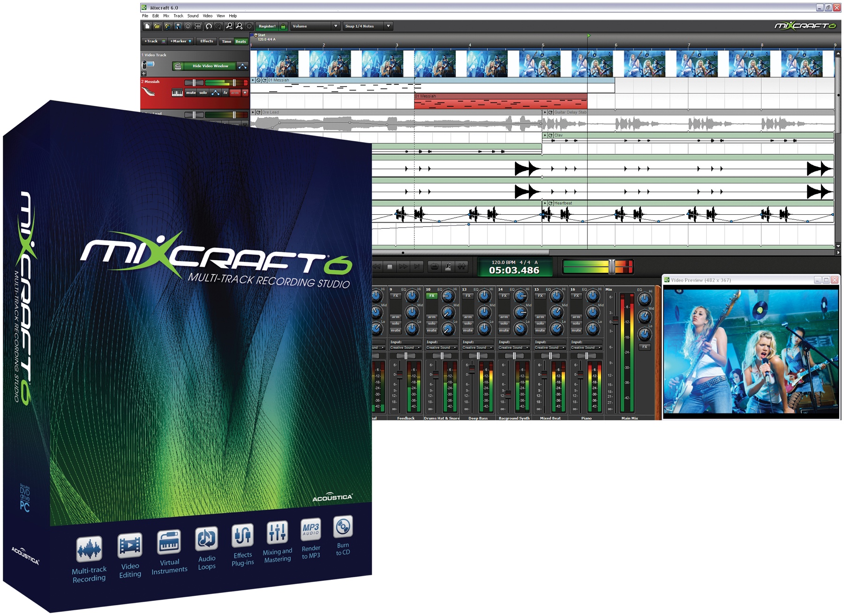
Task: Open the Snap 1/4 Notes dropdown
Action: (x=368, y=26)
